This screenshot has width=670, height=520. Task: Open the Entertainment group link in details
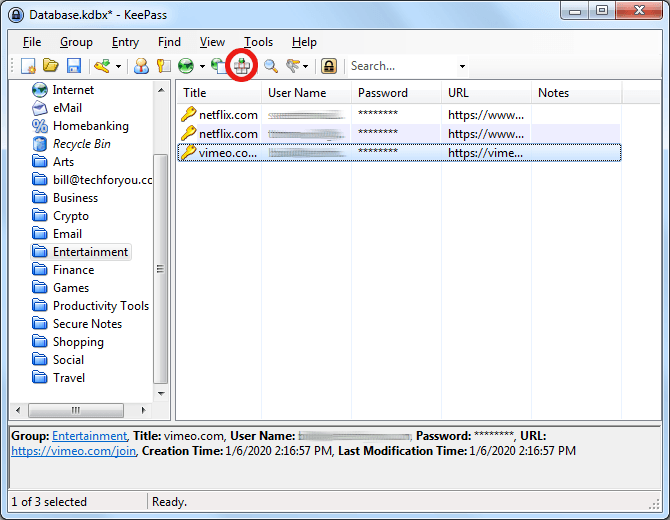[89, 436]
